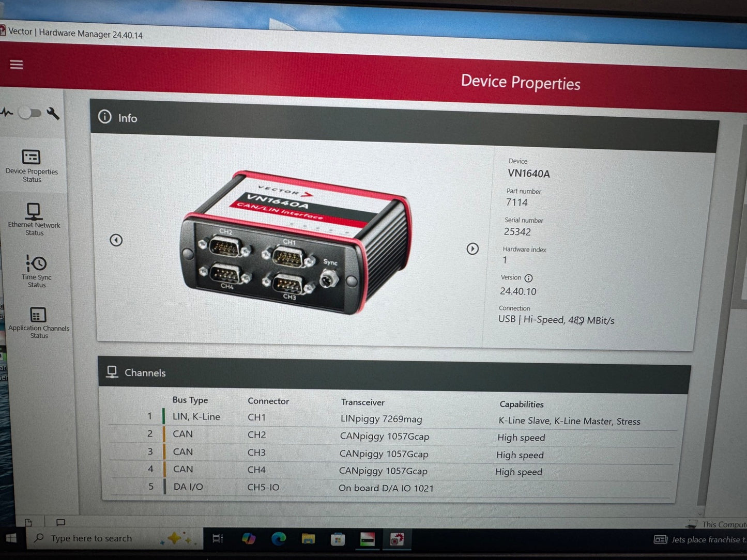The width and height of the screenshot is (747, 560).
Task: Select the CH3 connector cell
Action: [256, 453]
